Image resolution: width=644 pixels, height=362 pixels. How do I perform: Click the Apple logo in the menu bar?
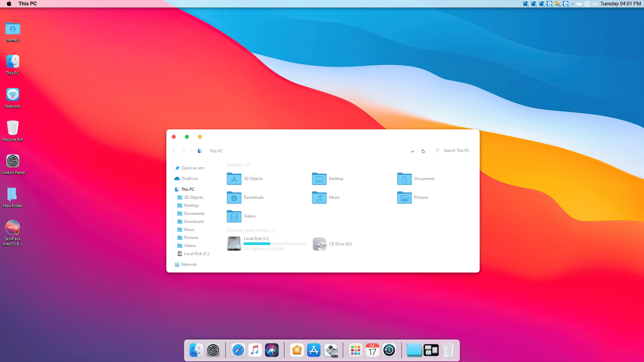(9, 4)
